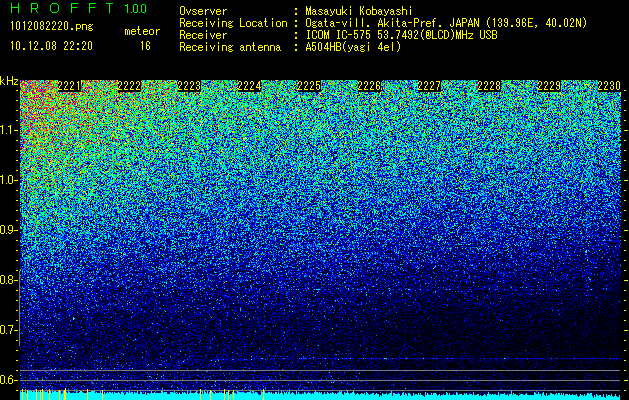The image size is (629, 400).
Task: Click the 2227 time marker
Action: [429, 86]
